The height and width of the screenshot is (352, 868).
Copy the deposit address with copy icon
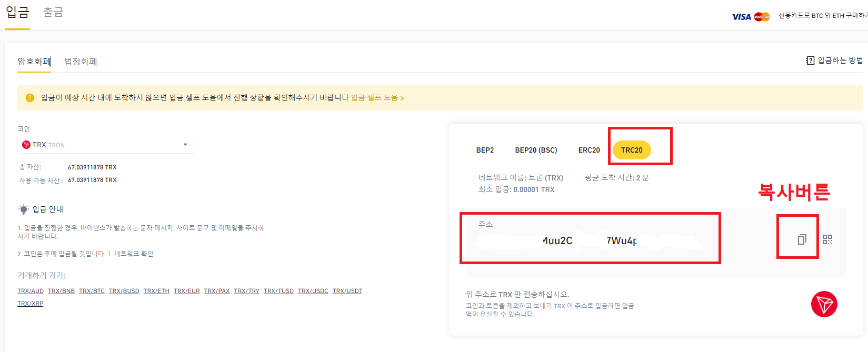pyautogui.click(x=802, y=239)
